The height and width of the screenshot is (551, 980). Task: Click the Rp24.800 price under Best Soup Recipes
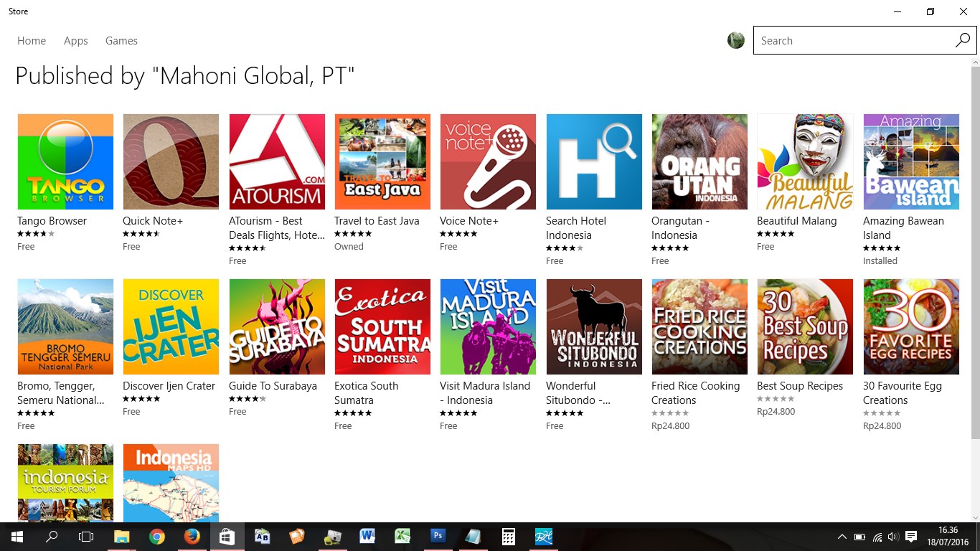776,412
